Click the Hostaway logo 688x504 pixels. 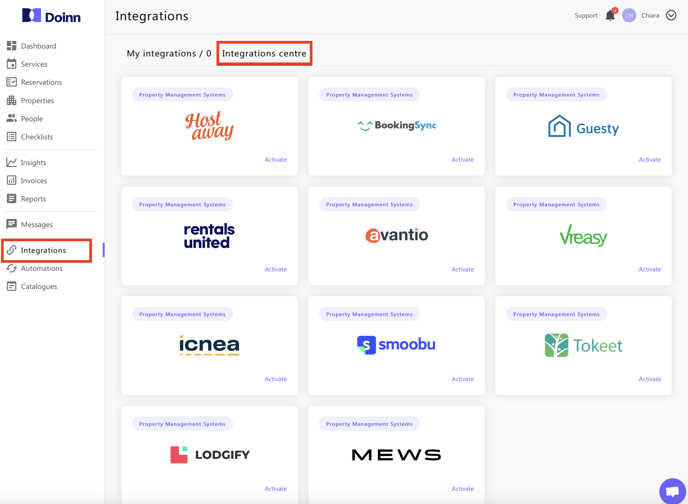click(x=209, y=126)
